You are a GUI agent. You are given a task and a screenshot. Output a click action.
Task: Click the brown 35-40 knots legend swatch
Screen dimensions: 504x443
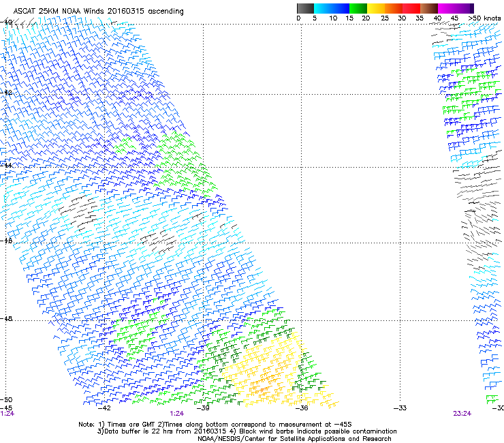pyautogui.click(x=429, y=8)
